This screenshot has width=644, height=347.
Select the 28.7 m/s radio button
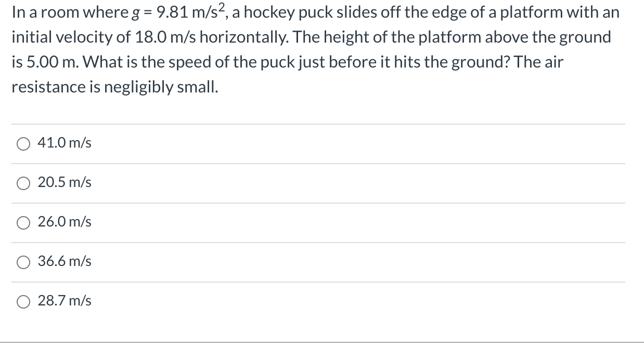(23, 301)
